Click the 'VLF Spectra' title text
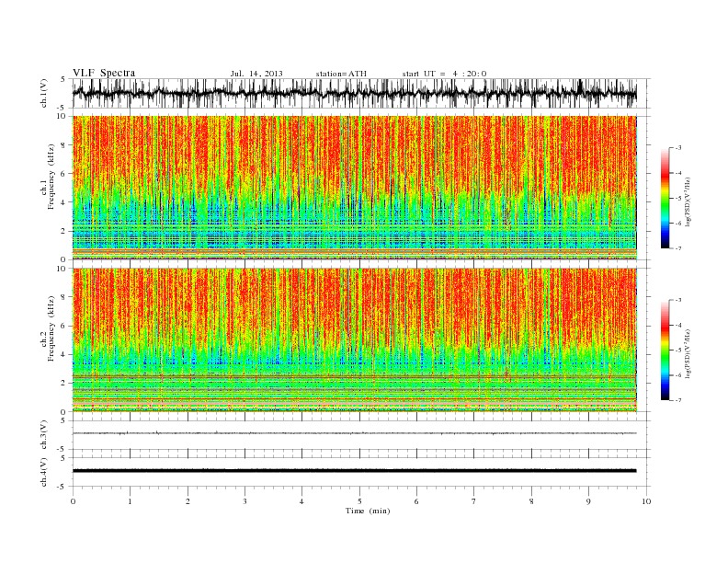The width and height of the screenshot is (728, 563). [104, 73]
